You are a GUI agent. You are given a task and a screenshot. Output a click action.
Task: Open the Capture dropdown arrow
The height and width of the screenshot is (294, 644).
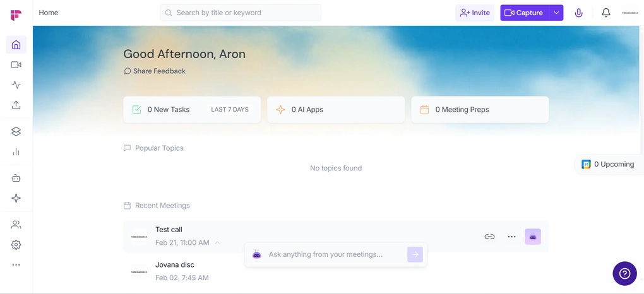pos(556,13)
